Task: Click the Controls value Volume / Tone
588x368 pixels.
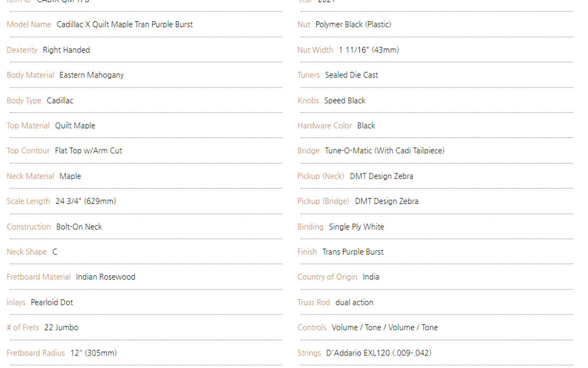Action: (385, 328)
